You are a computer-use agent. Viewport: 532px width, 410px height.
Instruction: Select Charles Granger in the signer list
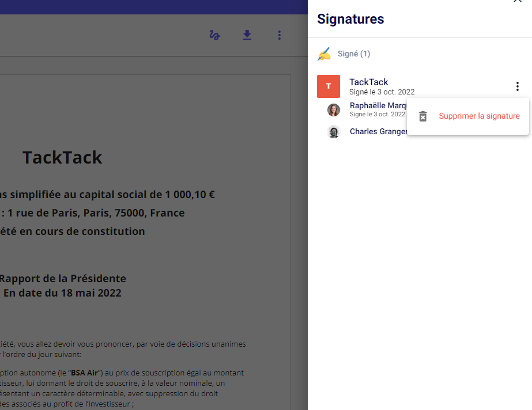point(378,132)
